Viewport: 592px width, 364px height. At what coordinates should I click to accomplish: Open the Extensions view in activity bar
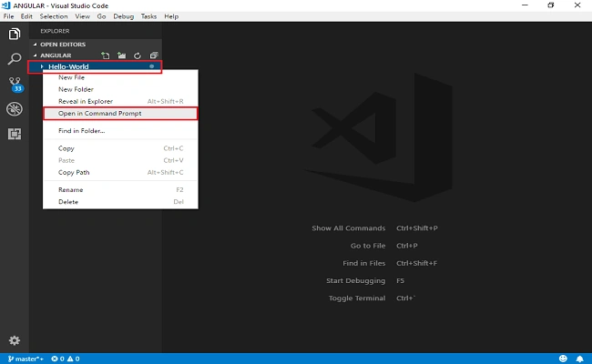point(15,134)
